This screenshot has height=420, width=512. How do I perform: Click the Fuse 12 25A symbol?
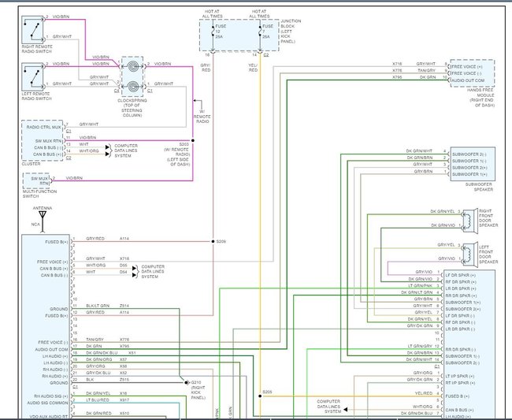[213, 31]
